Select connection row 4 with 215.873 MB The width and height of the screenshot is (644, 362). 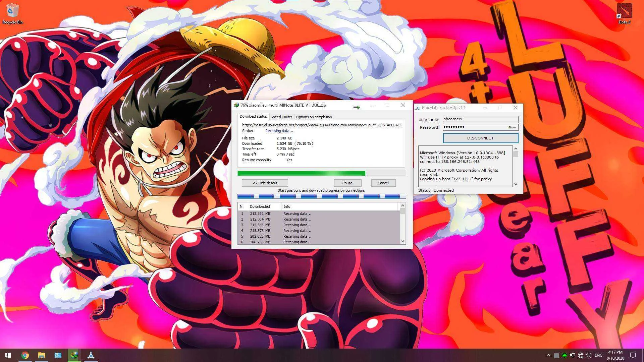319,231
